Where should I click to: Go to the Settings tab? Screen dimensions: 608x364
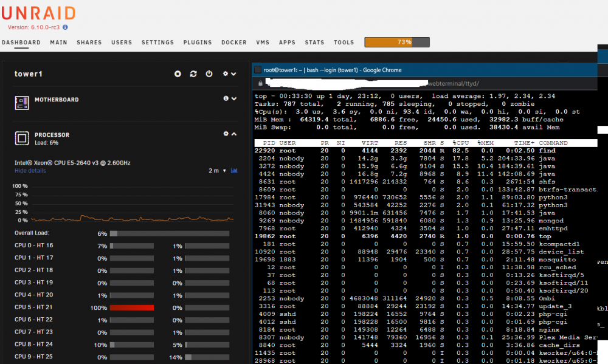point(157,43)
